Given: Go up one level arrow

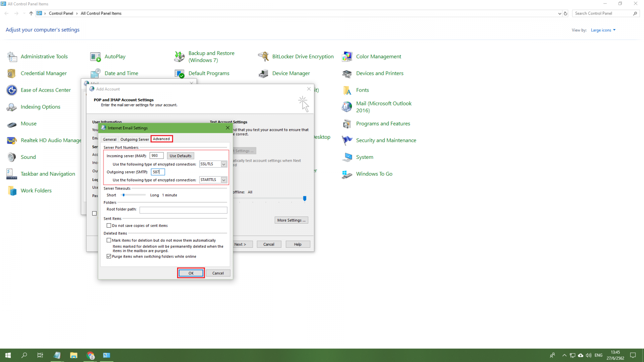Looking at the screenshot, I should 31,13.
